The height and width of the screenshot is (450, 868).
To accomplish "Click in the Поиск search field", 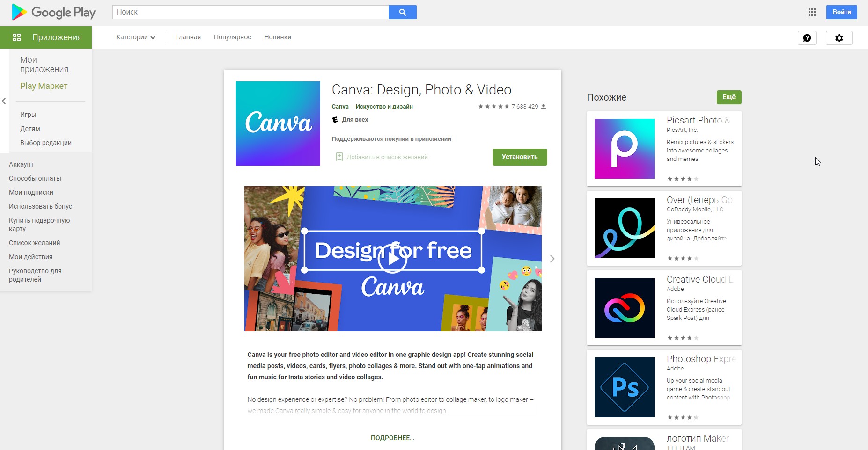I will pyautogui.click(x=250, y=12).
